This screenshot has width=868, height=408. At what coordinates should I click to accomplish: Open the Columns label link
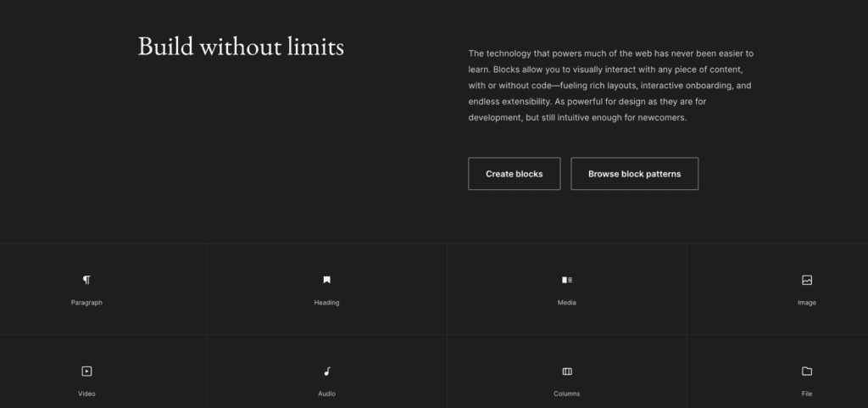coord(567,394)
